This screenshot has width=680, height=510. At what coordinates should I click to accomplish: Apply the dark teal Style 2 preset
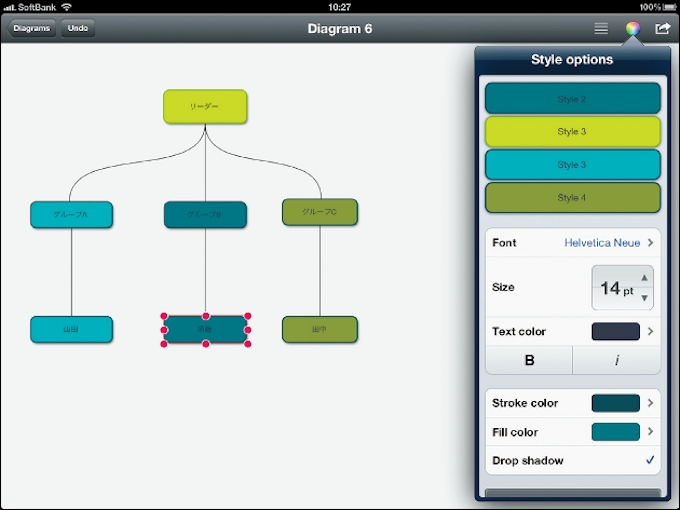point(572,99)
